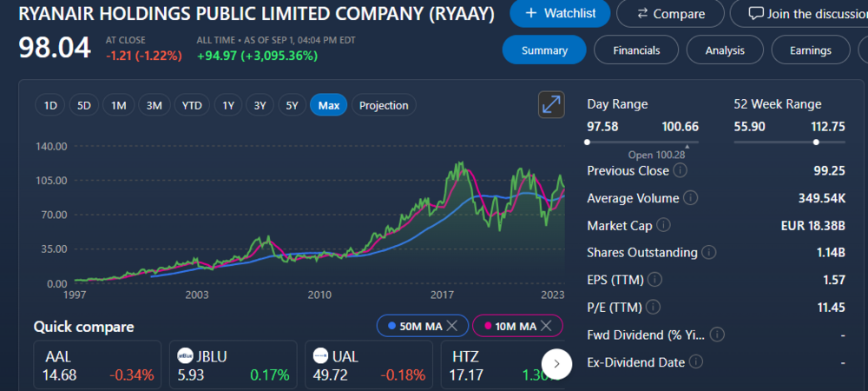
Task: Info icon next to P/E (TTM)
Action: pos(653,307)
